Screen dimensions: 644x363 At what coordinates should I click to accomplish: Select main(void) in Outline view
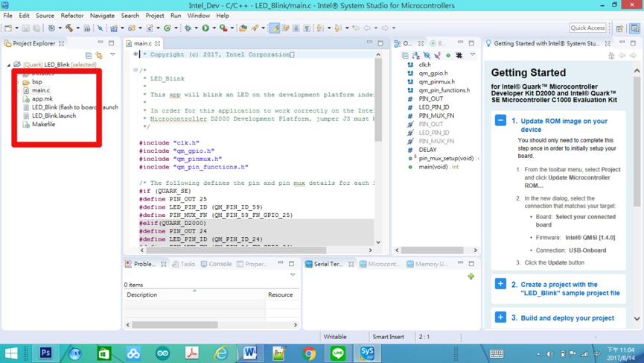coord(439,167)
